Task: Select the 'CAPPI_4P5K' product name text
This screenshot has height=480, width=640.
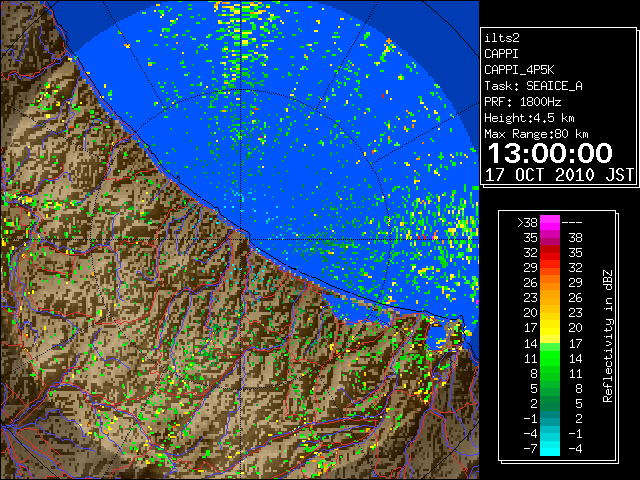Action: tap(519, 70)
